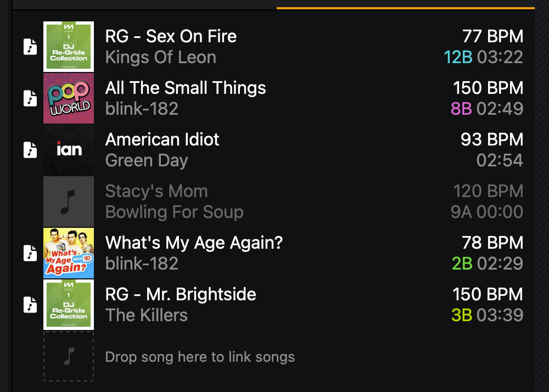
Task: Click the pink 8B key tag
Action: pos(461,109)
